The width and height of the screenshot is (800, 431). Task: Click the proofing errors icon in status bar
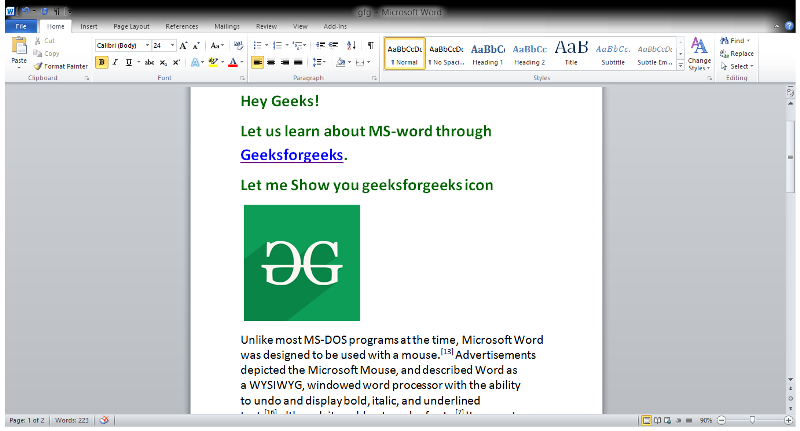[104, 420]
